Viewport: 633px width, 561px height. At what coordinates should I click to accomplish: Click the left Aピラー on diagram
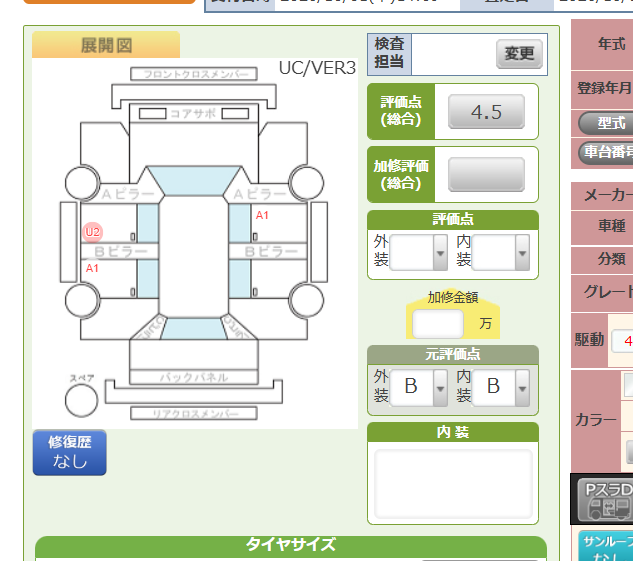[128, 195]
